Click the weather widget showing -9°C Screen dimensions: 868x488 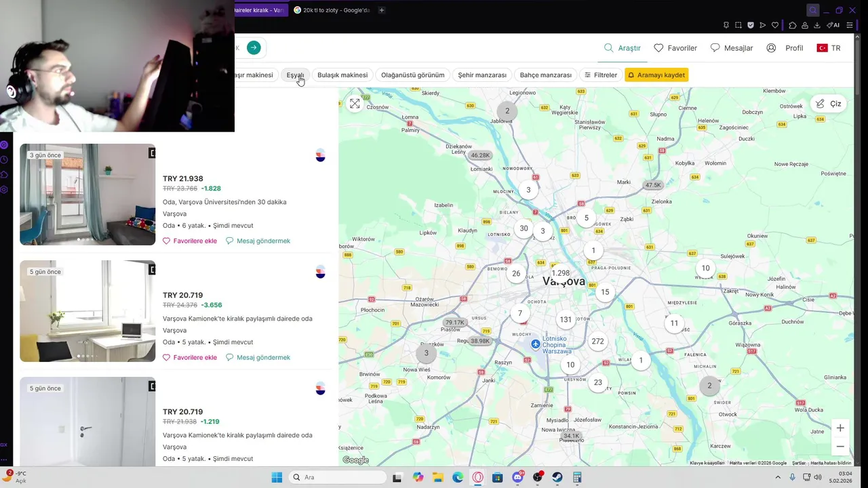click(x=15, y=476)
